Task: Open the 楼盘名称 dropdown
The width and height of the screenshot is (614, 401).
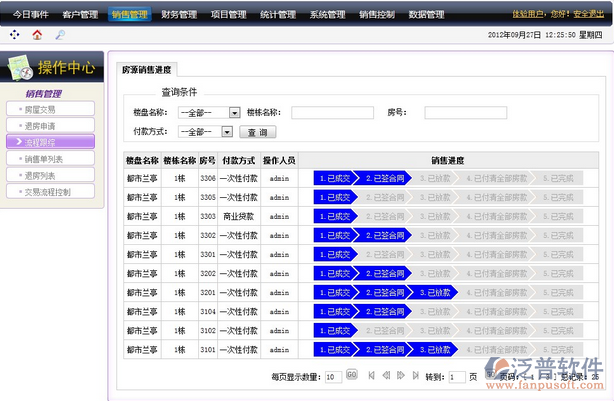Action: pos(234,113)
